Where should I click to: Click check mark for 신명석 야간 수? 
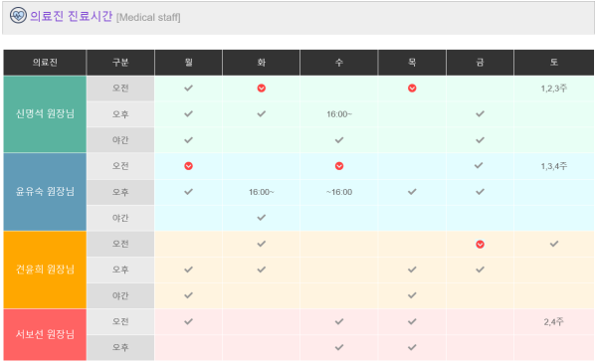(x=339, y=140)
